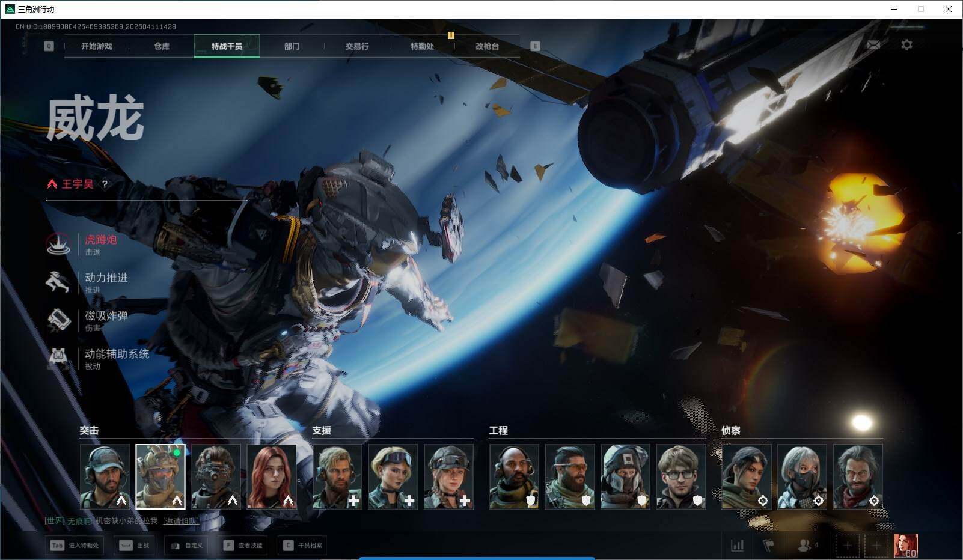Select the red-haired assault operator portrait
Image resolution: width=963 pixels, height=560 pixels.
click(272, 476)
